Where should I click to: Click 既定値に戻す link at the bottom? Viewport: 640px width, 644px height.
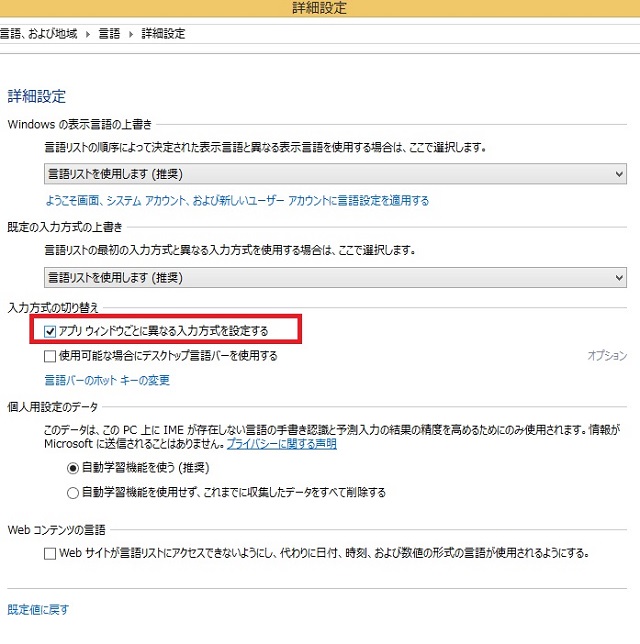pyautogui.click(x=38, y=609)
